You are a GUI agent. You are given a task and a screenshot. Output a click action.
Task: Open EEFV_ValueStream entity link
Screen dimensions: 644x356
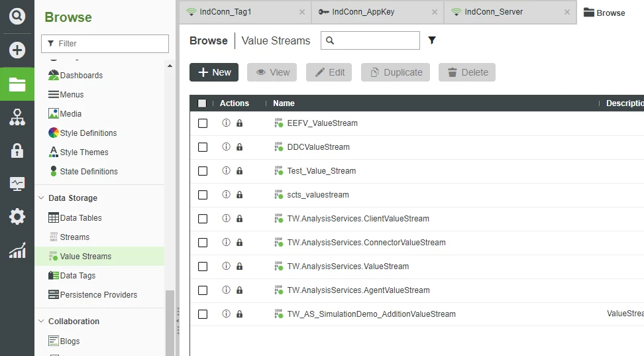click(323, 123)
